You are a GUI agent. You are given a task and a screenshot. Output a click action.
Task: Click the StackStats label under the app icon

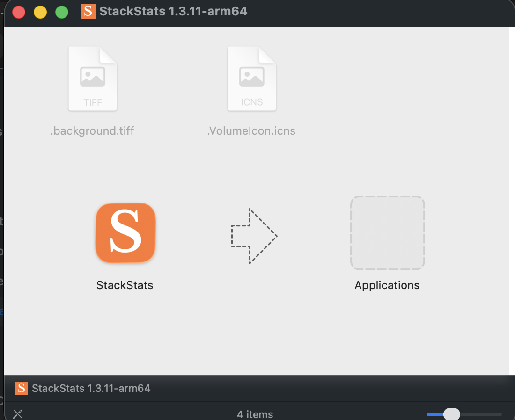click(125, 285)
